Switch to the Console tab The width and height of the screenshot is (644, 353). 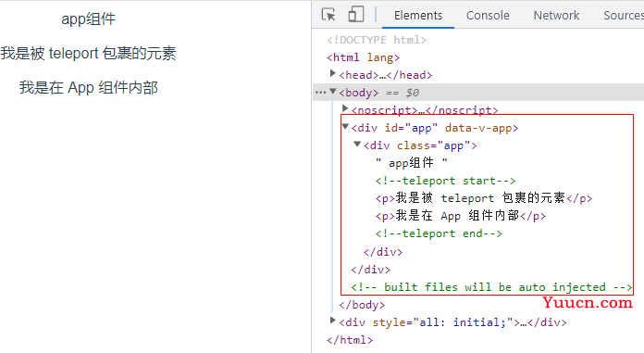tap(488, 15)
